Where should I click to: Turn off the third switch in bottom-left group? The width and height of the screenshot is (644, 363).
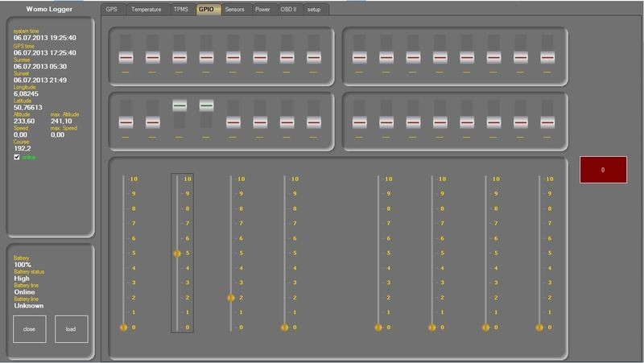180,105
